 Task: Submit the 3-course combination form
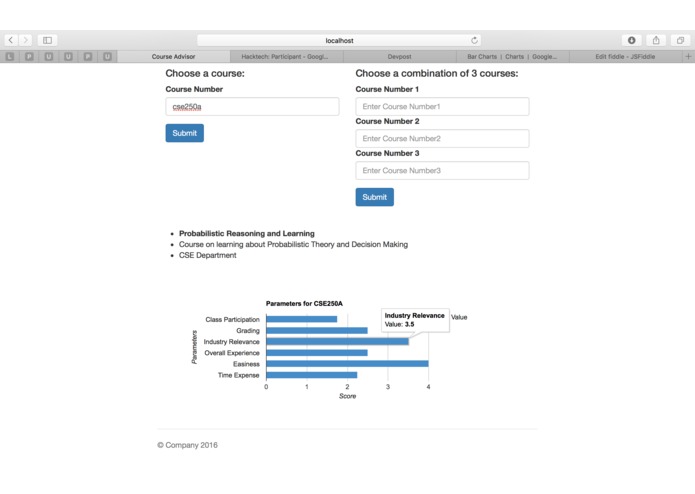click(x=375, y=197)
